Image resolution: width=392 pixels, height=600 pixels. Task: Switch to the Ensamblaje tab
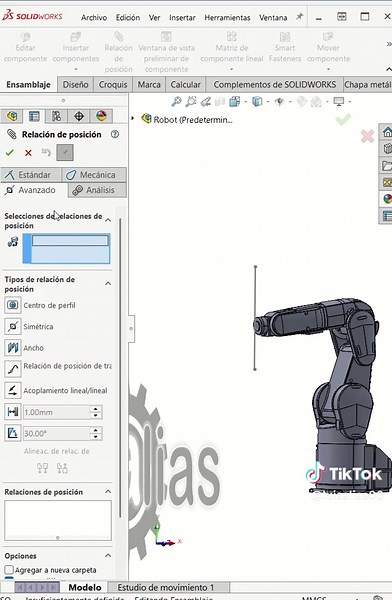[x=28, y=85]
